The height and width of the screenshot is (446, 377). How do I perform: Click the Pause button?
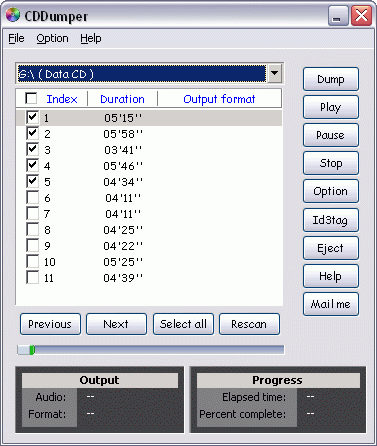[x=331, y=135]
